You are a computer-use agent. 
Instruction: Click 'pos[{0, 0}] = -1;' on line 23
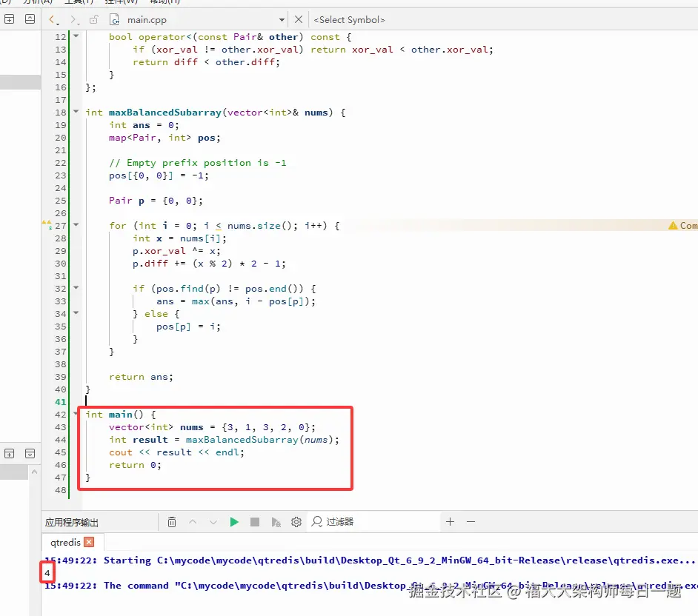point(159,175)
